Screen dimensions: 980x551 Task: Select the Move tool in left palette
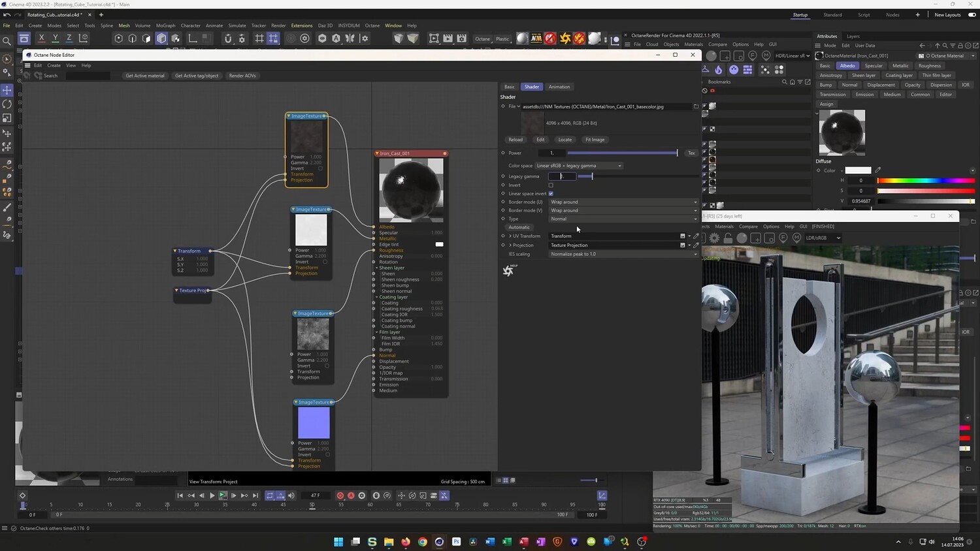point(7,90)
